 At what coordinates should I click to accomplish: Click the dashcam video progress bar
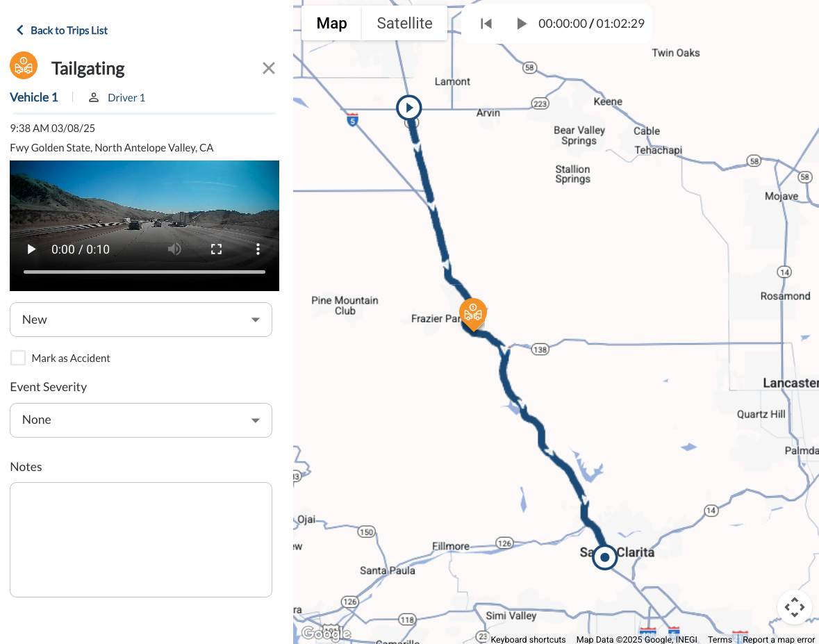(144, 272)
